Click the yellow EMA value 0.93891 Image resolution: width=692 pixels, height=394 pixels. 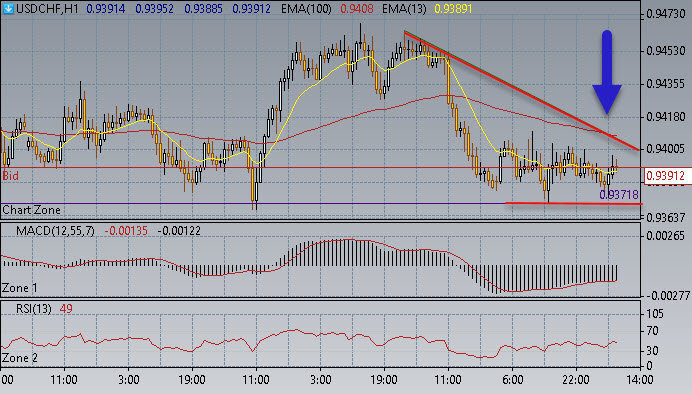coord(453,8)
